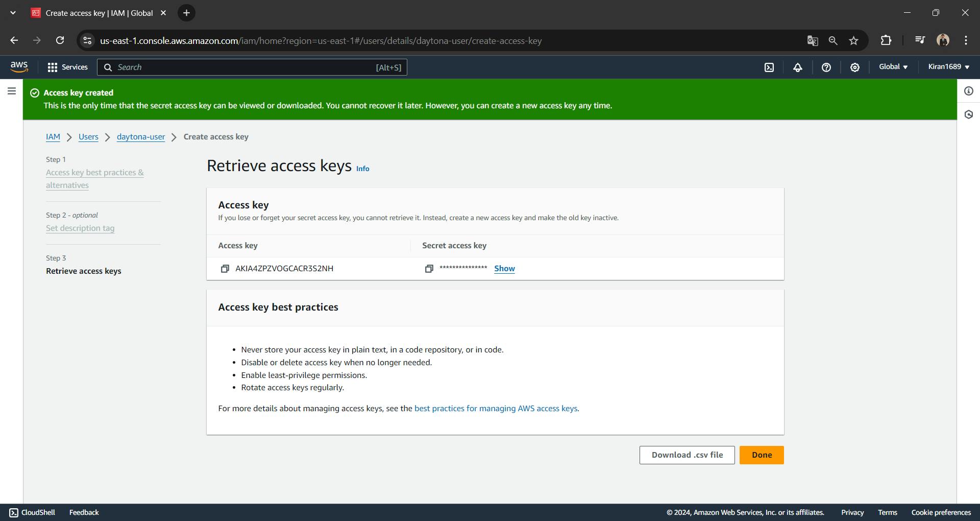Go to Step 1 Access key best practices
The width and height of the screenshot is (980, 521).
click(x=95, y=179)
